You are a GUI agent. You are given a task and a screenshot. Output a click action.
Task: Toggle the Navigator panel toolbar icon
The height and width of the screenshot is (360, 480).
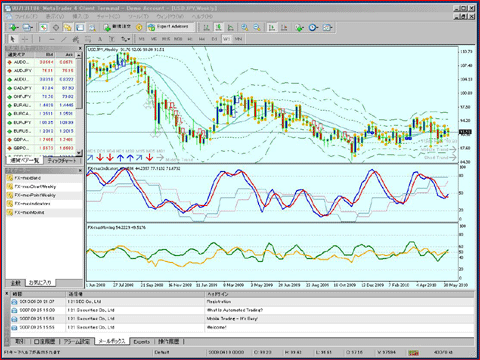68,28
